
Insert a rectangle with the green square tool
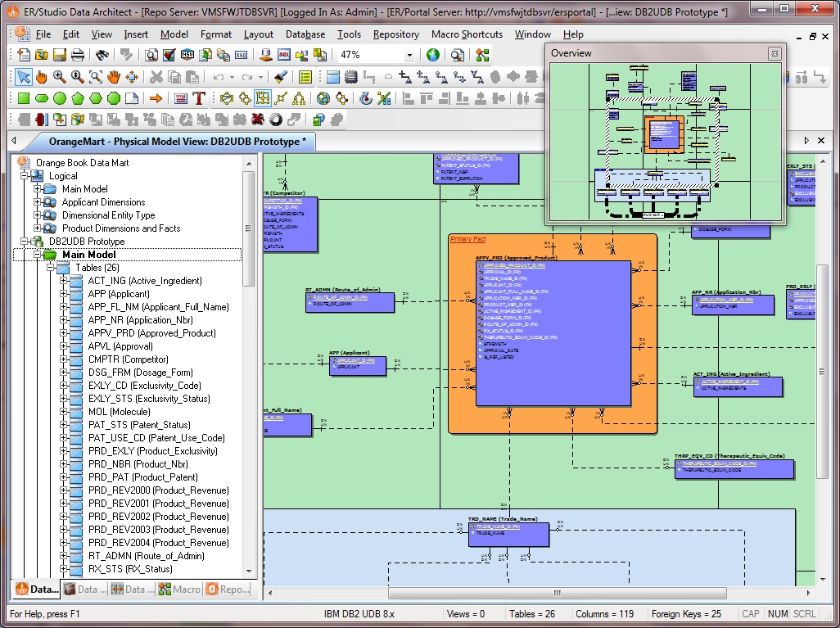click(x=24, y=98)
